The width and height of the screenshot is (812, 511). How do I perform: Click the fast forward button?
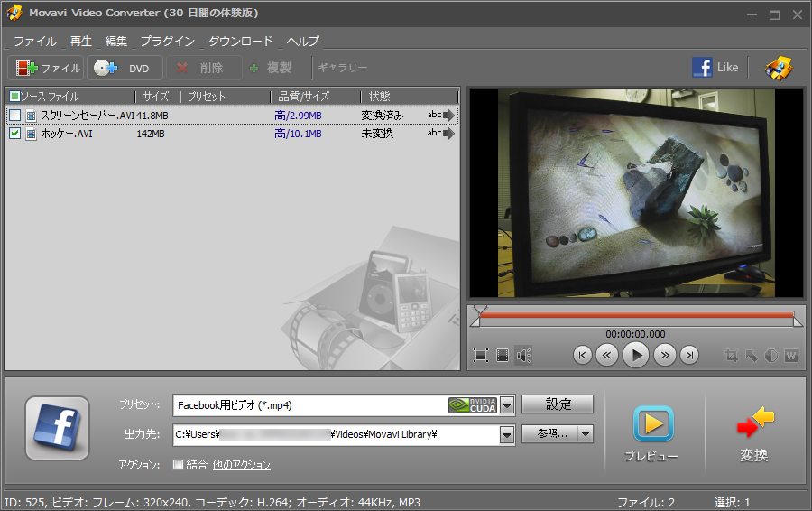coord(665,356)
